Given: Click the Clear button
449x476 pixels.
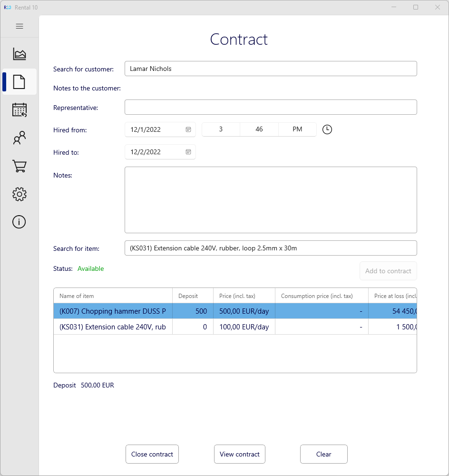Looking at the screenshot, I should [323, 454].
